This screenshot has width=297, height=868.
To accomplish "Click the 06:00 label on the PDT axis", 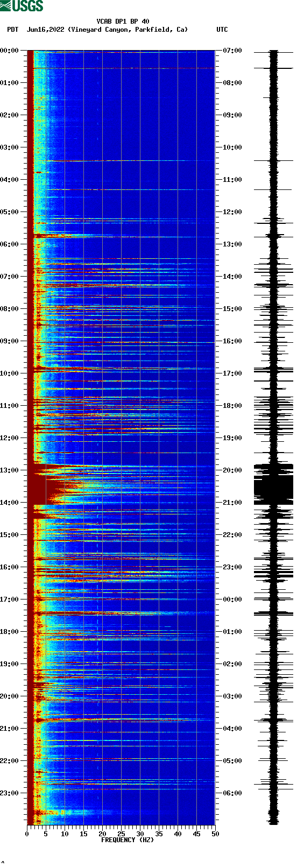I will pyautogui.click(x=9, y=244).
